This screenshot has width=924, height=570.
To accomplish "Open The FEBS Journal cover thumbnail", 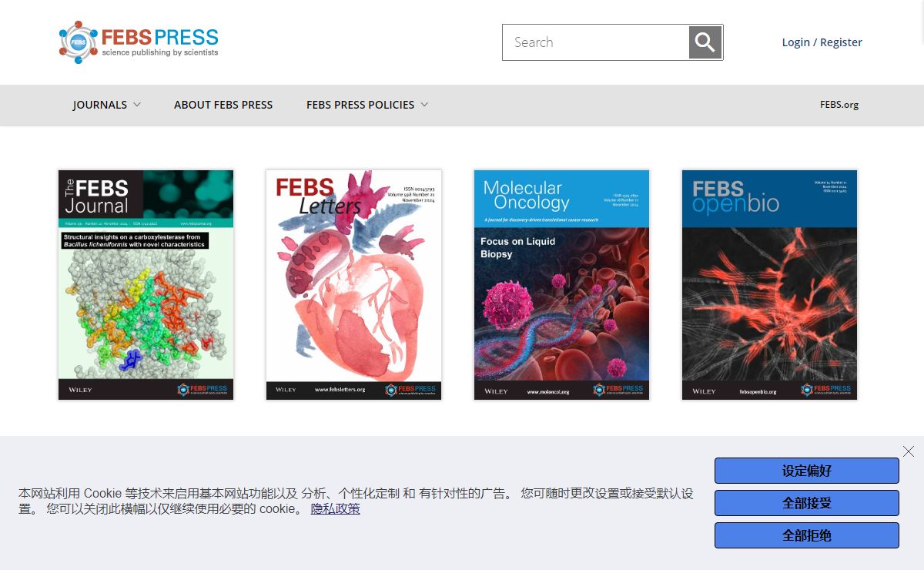I will [x=146, y=285].
